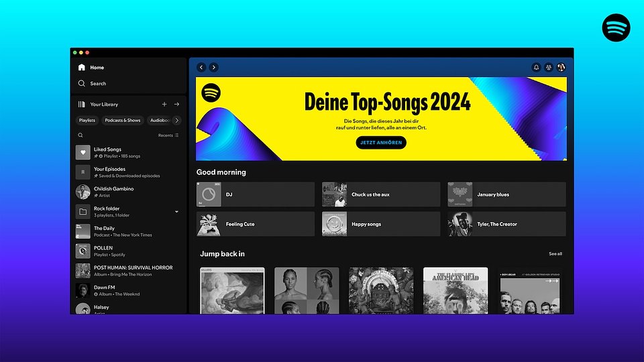Go forward with the right arrow
644x362 pixels.
(x=213, y=68)
